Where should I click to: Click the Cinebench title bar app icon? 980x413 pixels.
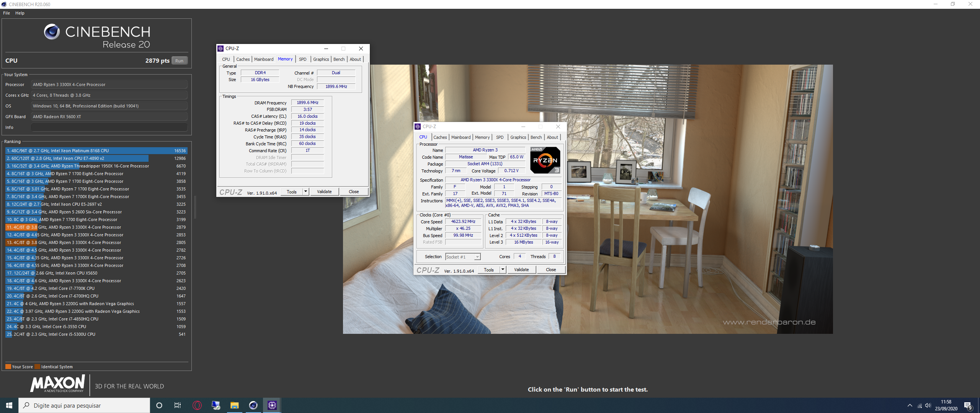pyautogui.click(x=4, y=4)
